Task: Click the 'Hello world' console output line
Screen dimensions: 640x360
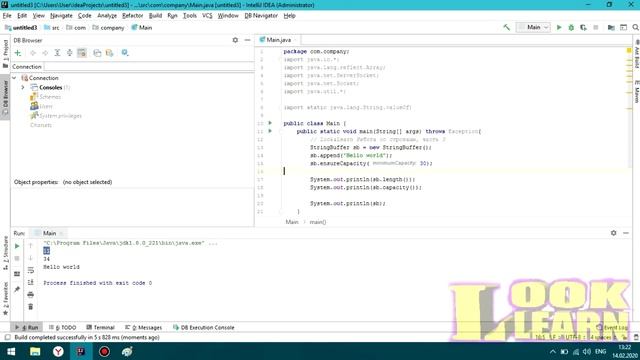Action: coord(61,267)
